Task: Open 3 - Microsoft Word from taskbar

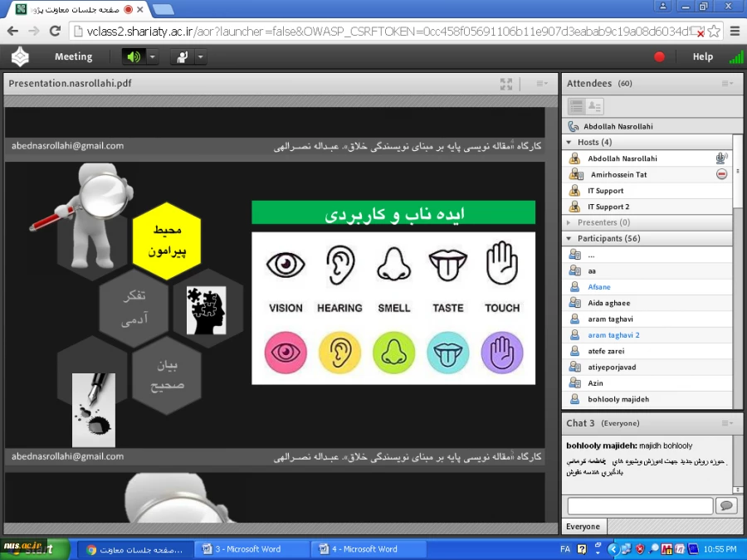Action: (x=247, y=549)
